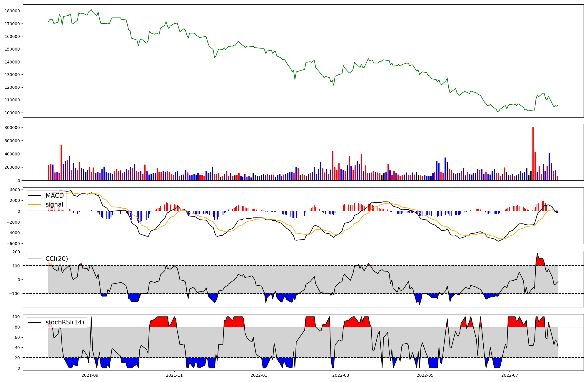This screenshot has width=588, height=382.
Task: Click the 2022-01 x-axis date label
Action: [x=259, y=375]
